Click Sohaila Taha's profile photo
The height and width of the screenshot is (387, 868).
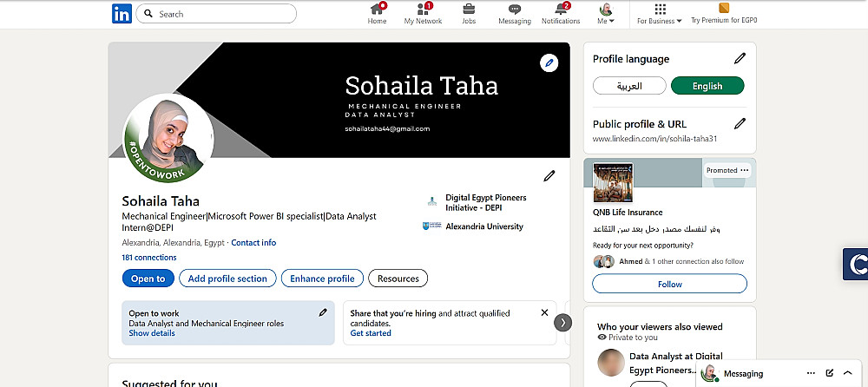tap(168, 137)
